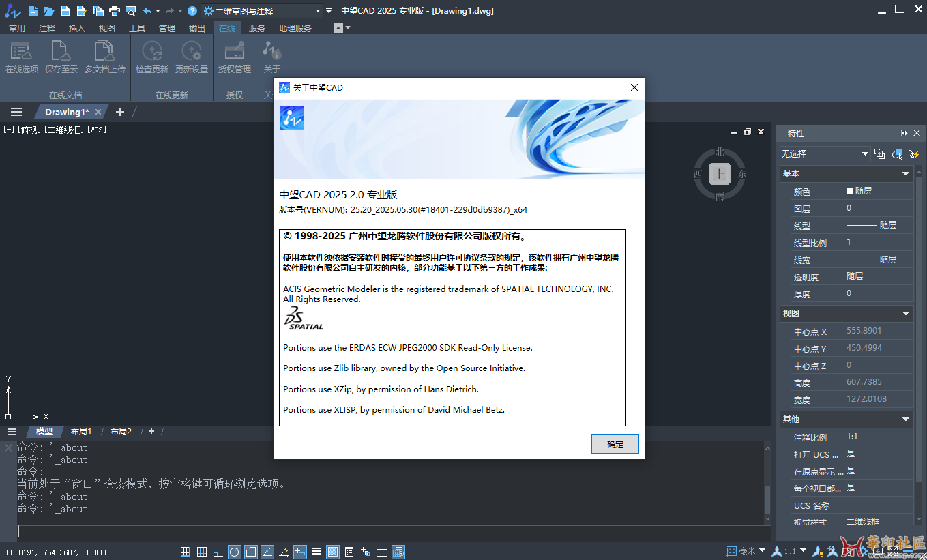Click the Save icon in quick access toolbar
The height and width of the screenshot is (560, 927).
tap(65, 11)
